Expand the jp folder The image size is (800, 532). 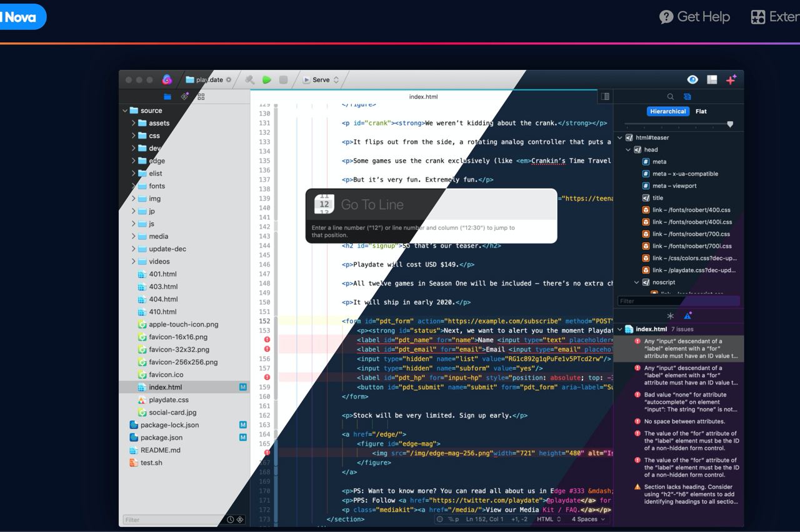pos(134,211)
